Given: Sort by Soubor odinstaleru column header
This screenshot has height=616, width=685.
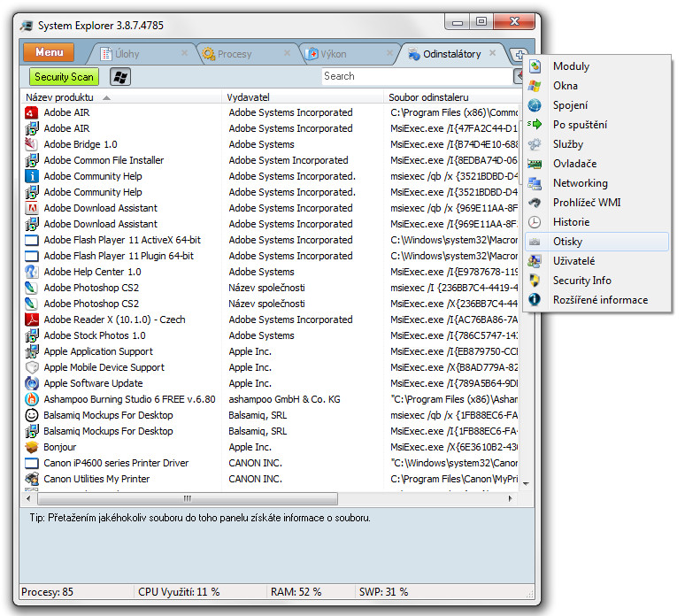Looking at the screenshot, I should pos(452,97).
